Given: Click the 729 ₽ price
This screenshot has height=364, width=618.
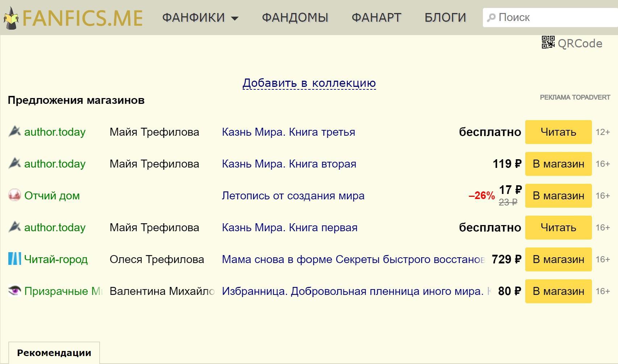Looking at the screenshot, I should point(506,259).
